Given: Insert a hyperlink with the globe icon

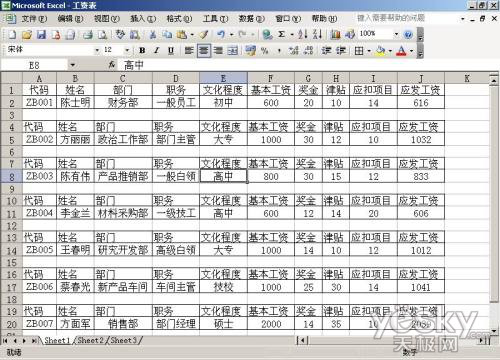Looking at the screenshot, I should [x=267, y=34].
